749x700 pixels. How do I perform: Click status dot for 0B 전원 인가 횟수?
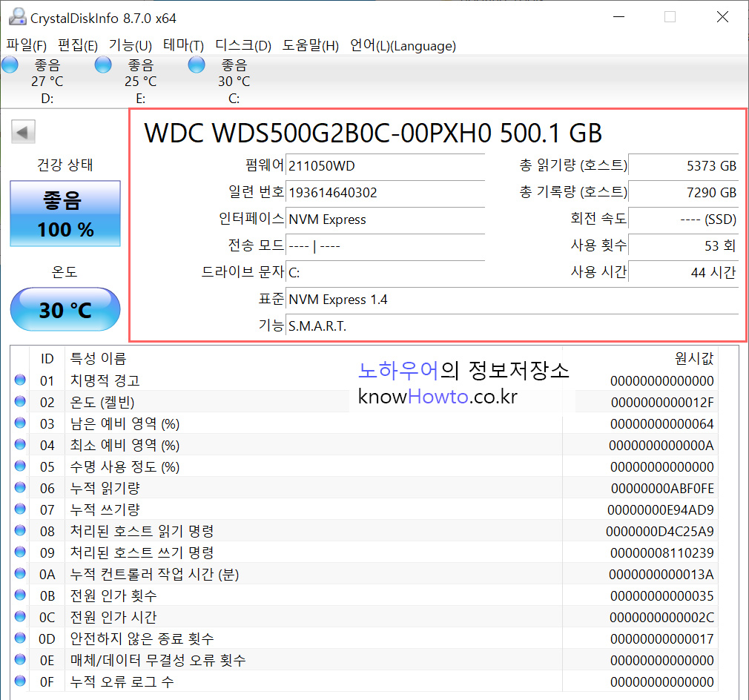[x=20, y=595]
